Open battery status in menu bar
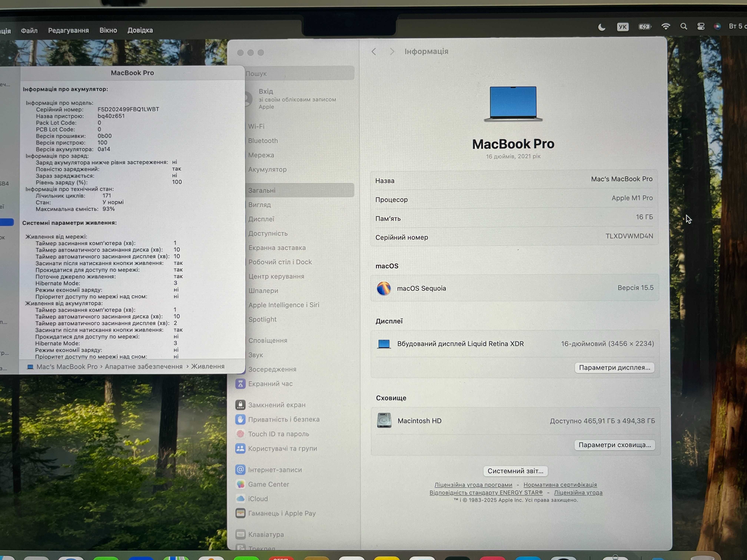Viewport: 747px width, 560px height. [645, 27]
